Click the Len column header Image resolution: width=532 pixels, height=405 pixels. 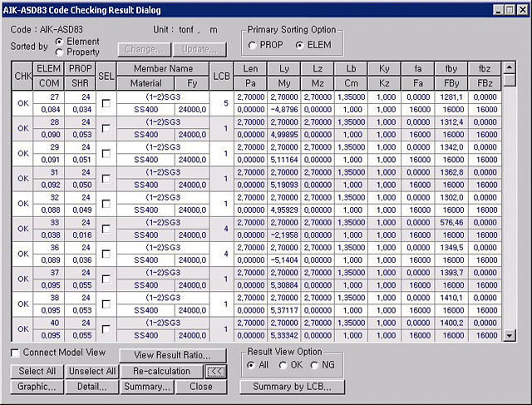coord(250,69)
